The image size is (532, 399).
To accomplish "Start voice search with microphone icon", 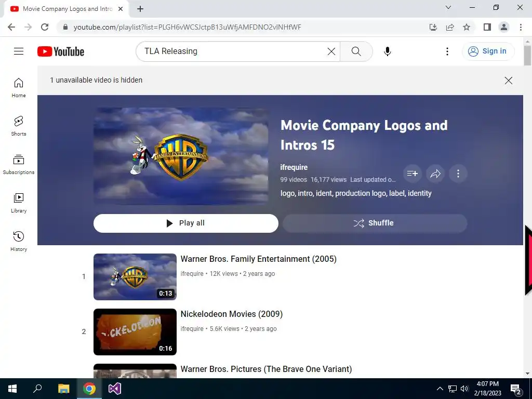I will click(388, 51).
